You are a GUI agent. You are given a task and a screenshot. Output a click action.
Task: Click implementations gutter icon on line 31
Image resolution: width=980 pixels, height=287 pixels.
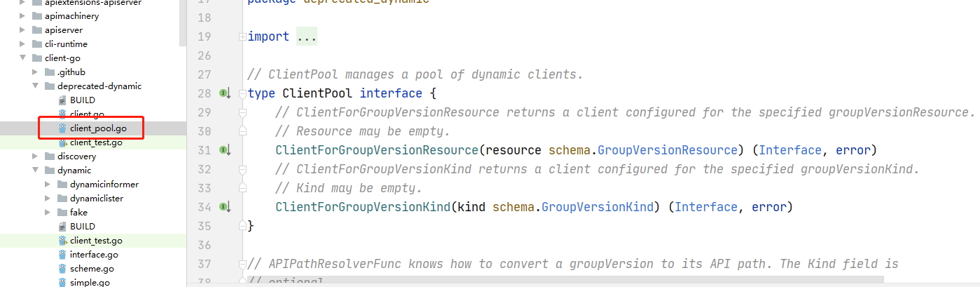(x=225, y=150)
